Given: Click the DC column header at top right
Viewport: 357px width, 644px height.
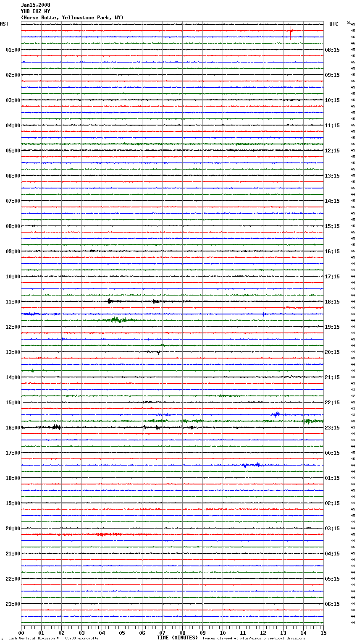Looking at the screenshot, I should coord(349,23).
